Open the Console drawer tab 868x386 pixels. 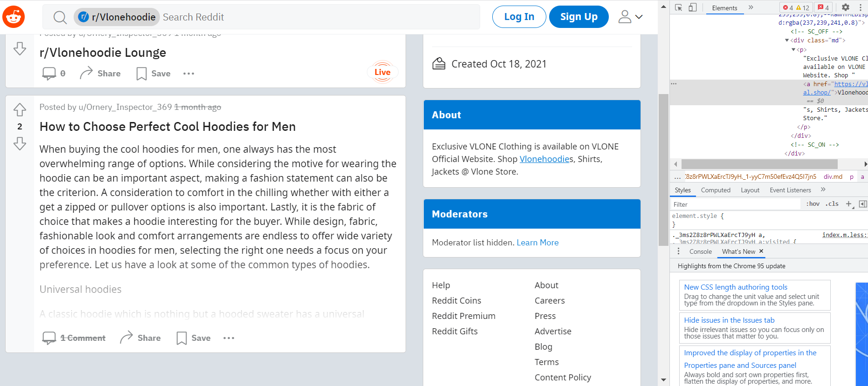click(x=701, y=251)
